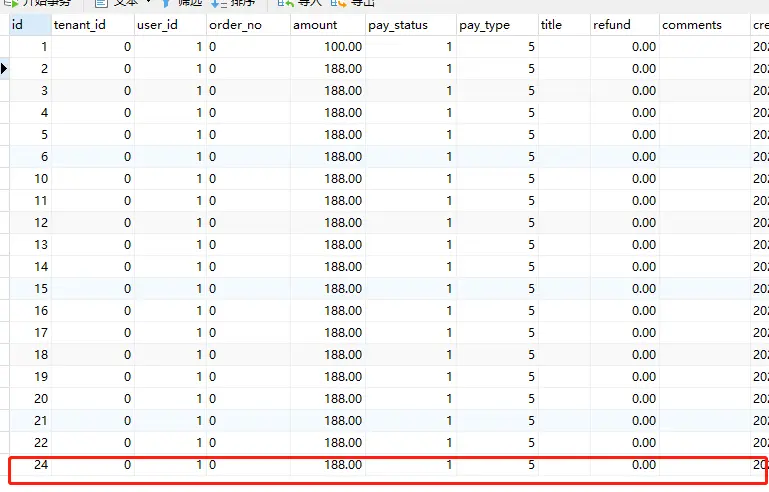
Task: Click the id cell showing 14
Action: point(30,267)
